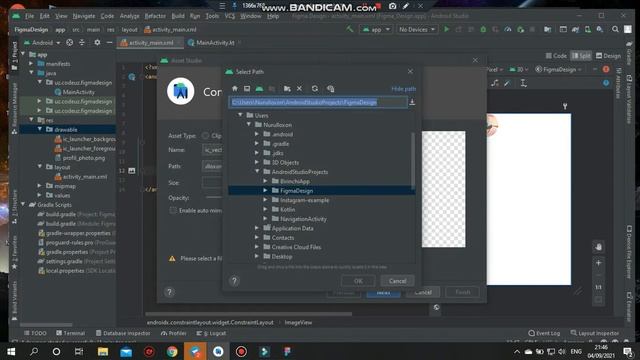Screen dimensions: 640x360
Task: Toggle show hidden files in Select Path
Action: click(331, 89)
